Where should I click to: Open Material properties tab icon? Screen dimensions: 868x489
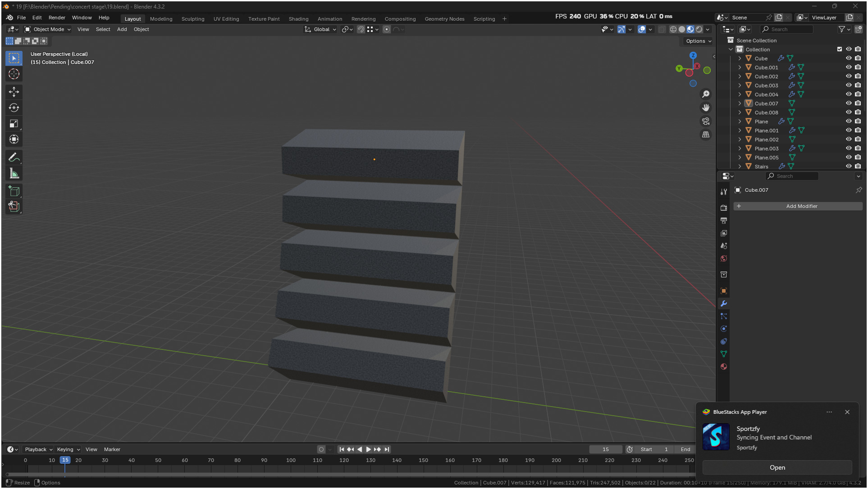[724, 367]
